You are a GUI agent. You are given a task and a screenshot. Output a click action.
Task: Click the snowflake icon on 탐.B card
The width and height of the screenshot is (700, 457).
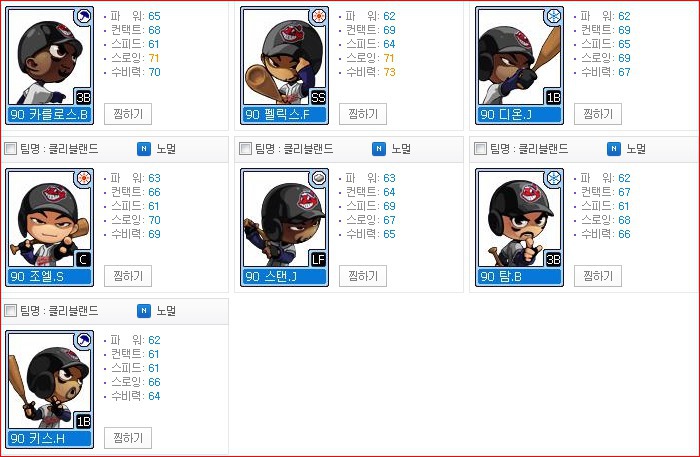(x=554, y=179)
